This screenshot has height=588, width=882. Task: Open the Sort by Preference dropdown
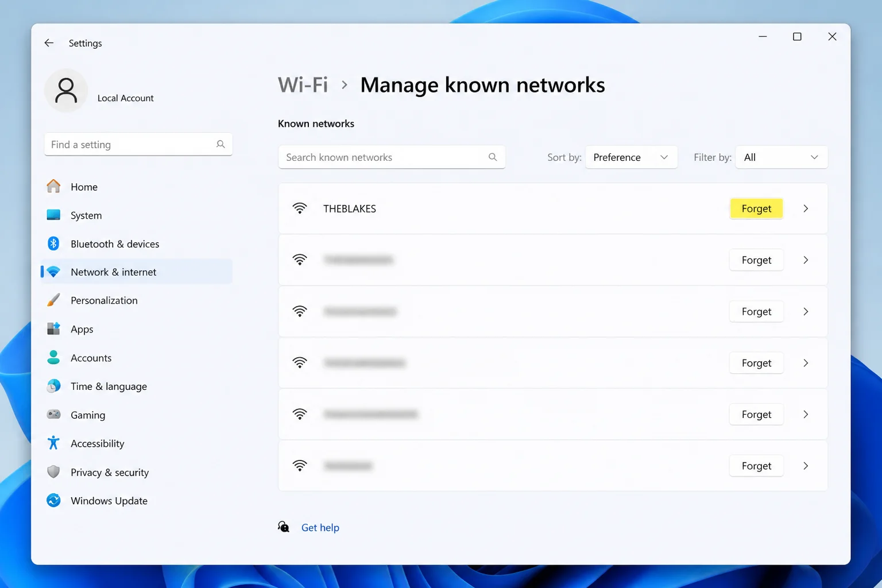[631, 157]
